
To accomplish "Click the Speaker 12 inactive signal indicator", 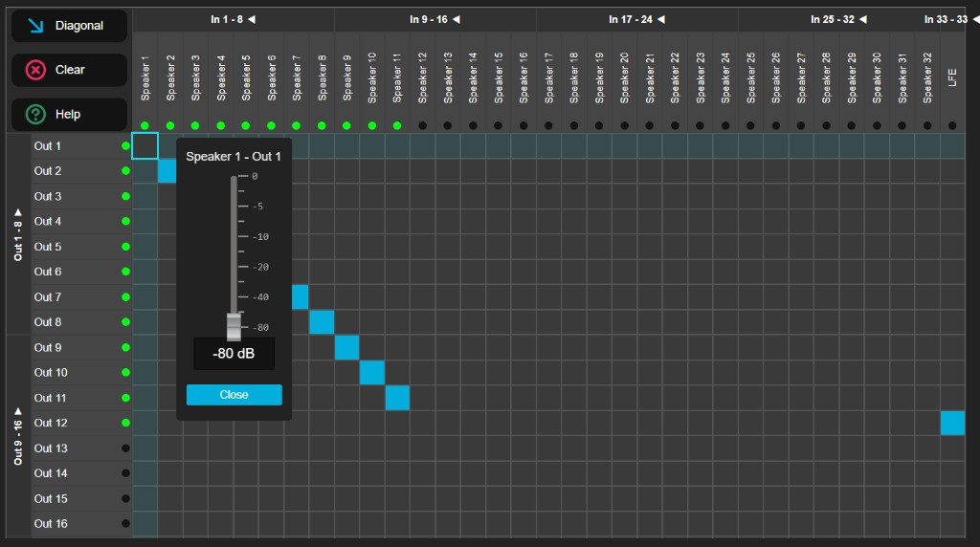I will (422, 125).
